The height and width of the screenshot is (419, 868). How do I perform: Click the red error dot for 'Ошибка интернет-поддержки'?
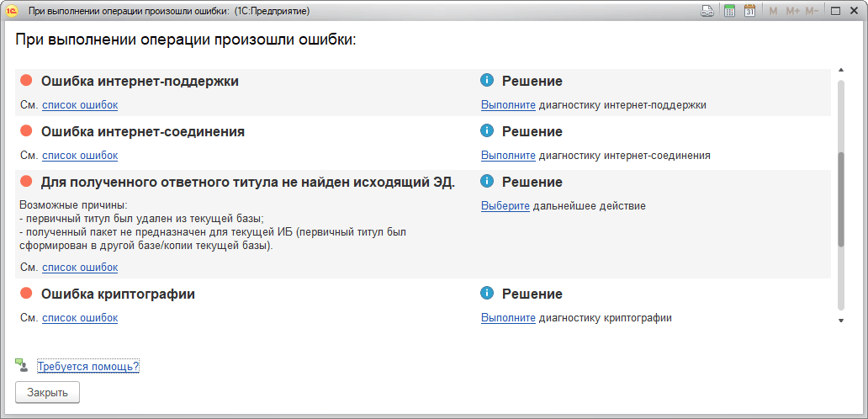(x=26, y=81)
